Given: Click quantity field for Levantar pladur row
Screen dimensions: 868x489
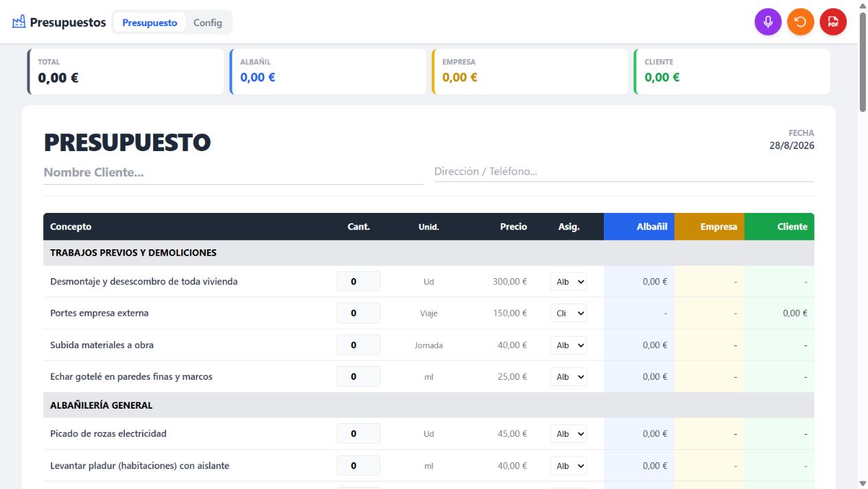Looking at the screenshot, I should 358,466.
